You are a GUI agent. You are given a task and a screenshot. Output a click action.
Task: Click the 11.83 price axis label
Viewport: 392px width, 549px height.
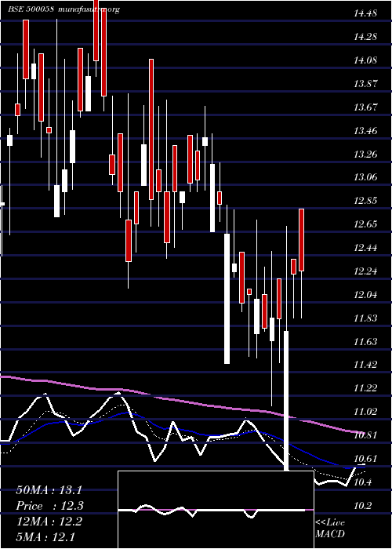point(365,318)
